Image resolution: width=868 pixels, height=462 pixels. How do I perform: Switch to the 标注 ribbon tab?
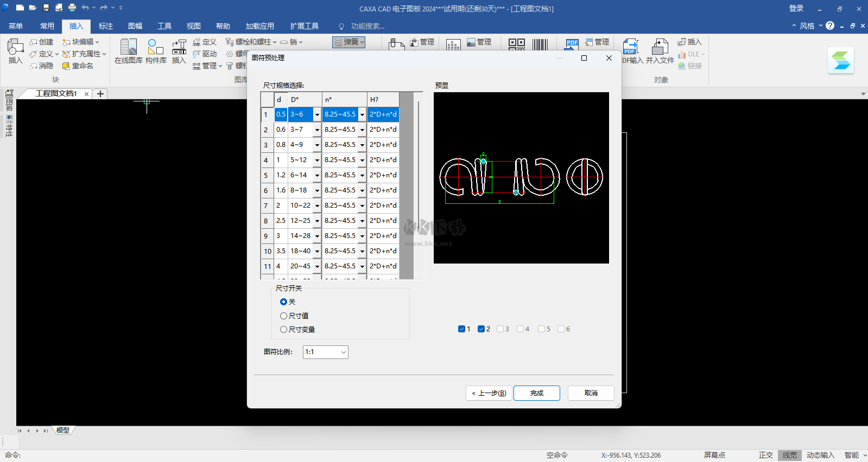[x=106, y=26]
